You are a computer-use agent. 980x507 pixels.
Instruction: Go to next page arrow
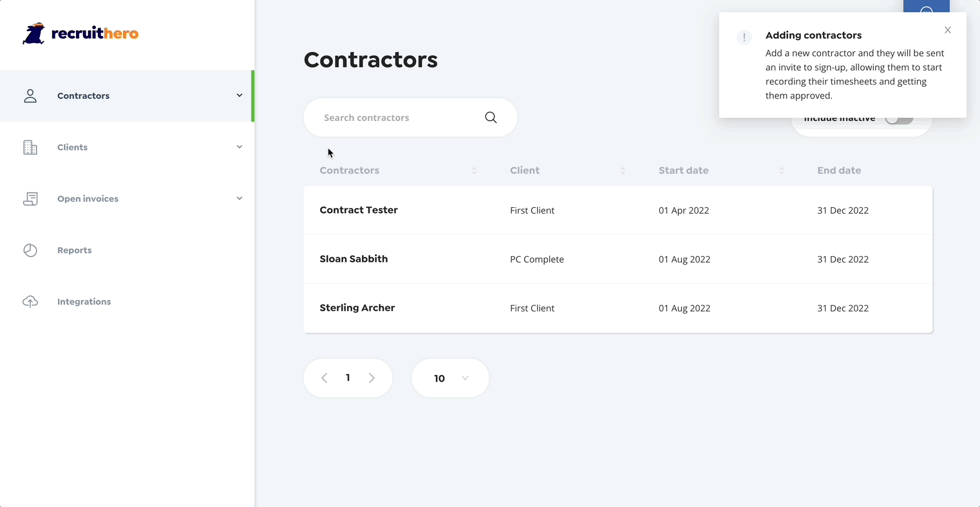click(372, 378)
